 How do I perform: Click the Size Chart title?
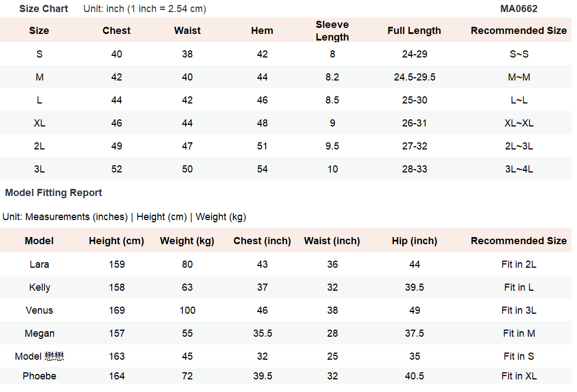[44, 9]
